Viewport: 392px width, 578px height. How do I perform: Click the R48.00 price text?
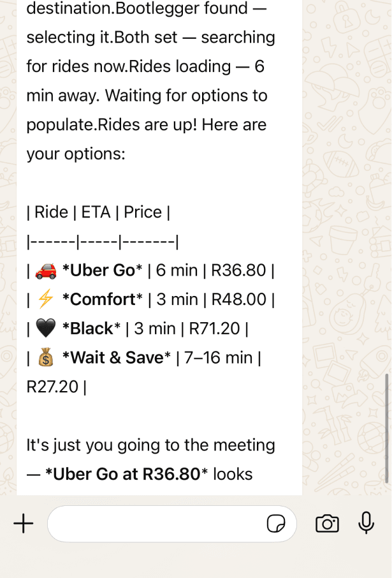pos(239,299)
